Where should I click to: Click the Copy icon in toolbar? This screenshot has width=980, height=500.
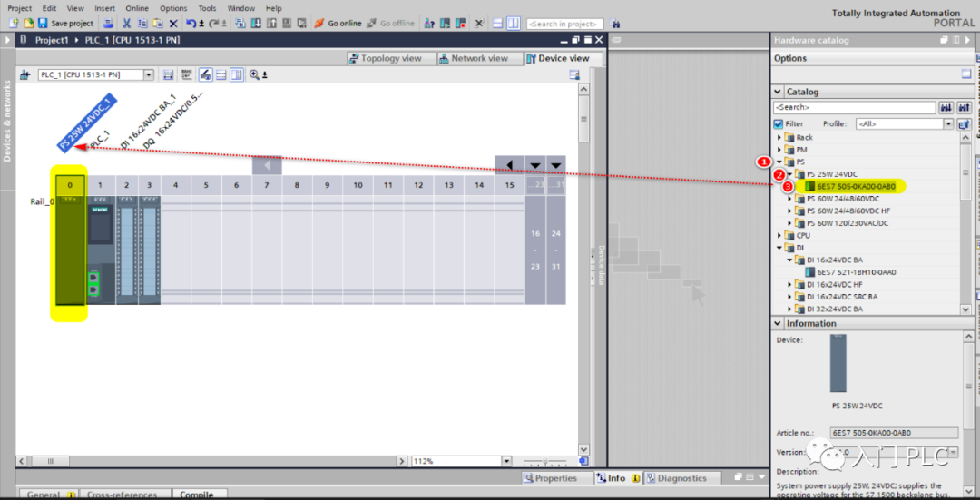(x=142, y=23)
